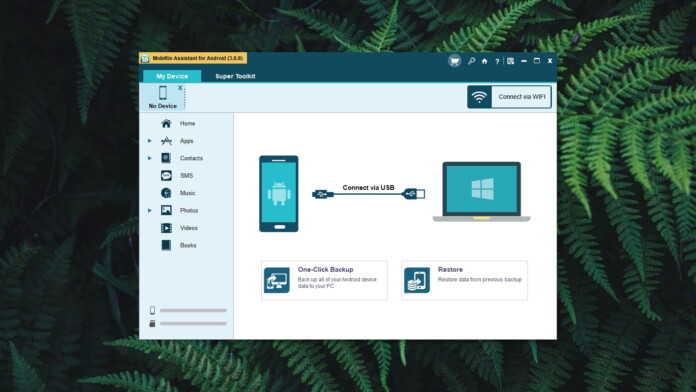The height and width of the screenshot is (392, 696).
Task: Click the SD card storage progress bar
Action: point(193,324)
